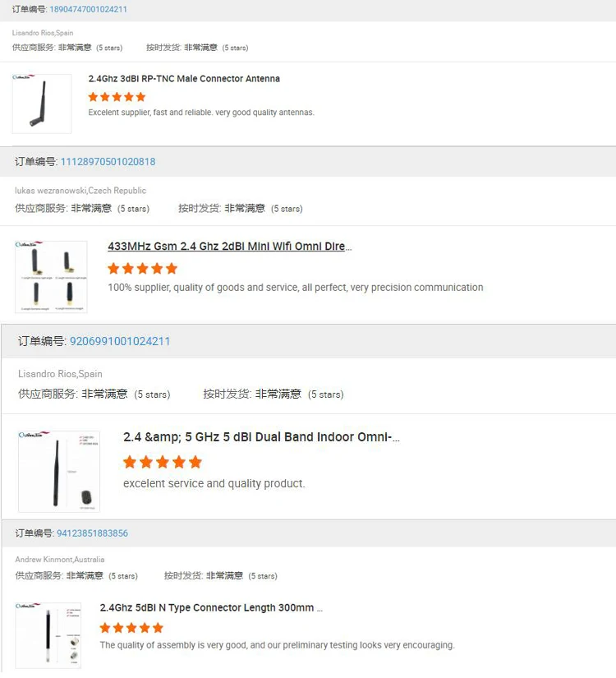
Task: Click the 433MHz Gsm antennas thumbnail image
Action: [51, 277]
